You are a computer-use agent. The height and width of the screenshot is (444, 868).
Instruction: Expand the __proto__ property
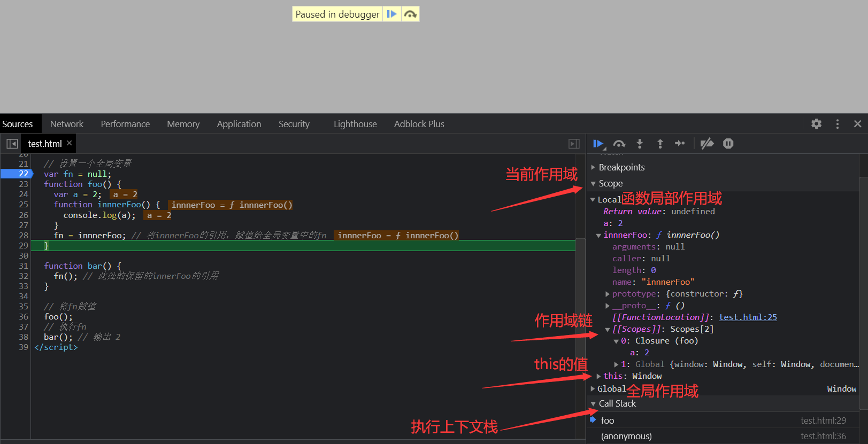pos(608,306)
